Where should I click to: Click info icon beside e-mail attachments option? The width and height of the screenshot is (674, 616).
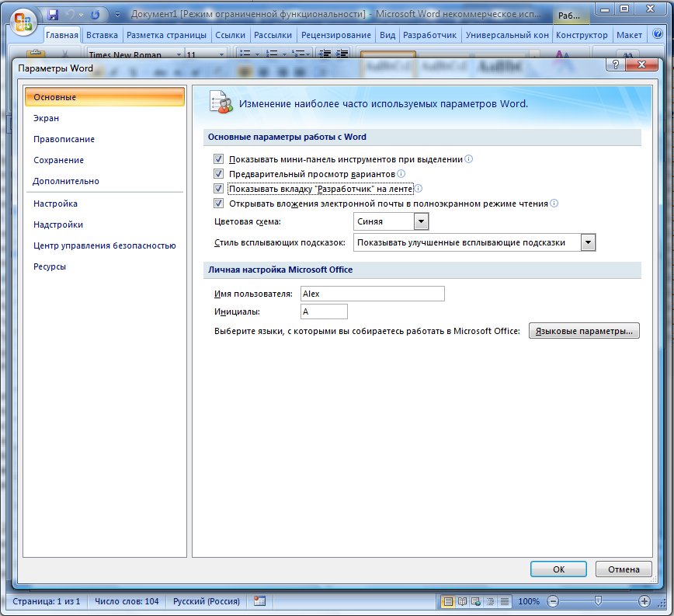pos(554,204)
